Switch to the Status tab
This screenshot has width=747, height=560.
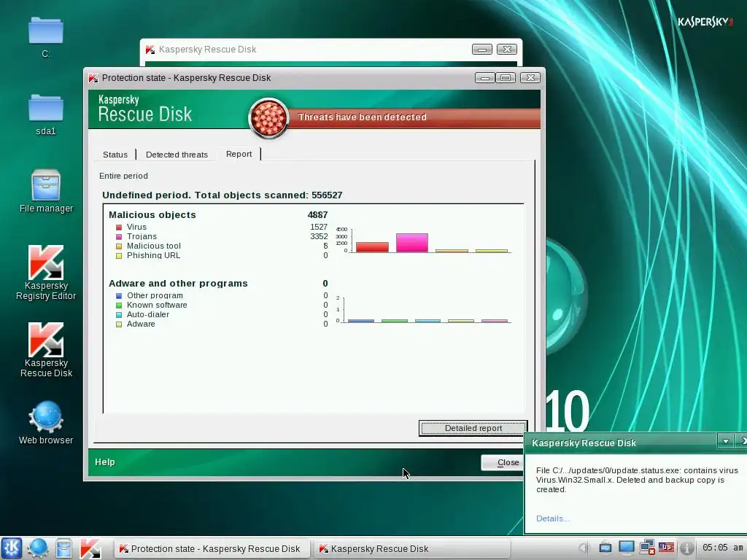tap(115, 155)
